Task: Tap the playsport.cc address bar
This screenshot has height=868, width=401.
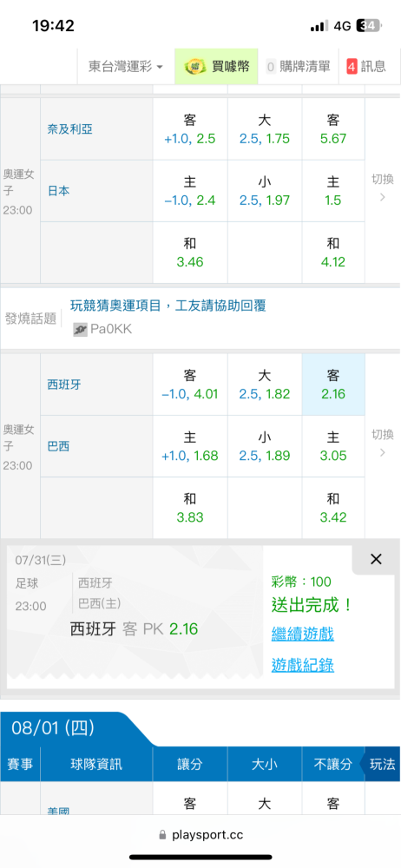Action: [x=200, y=835]
